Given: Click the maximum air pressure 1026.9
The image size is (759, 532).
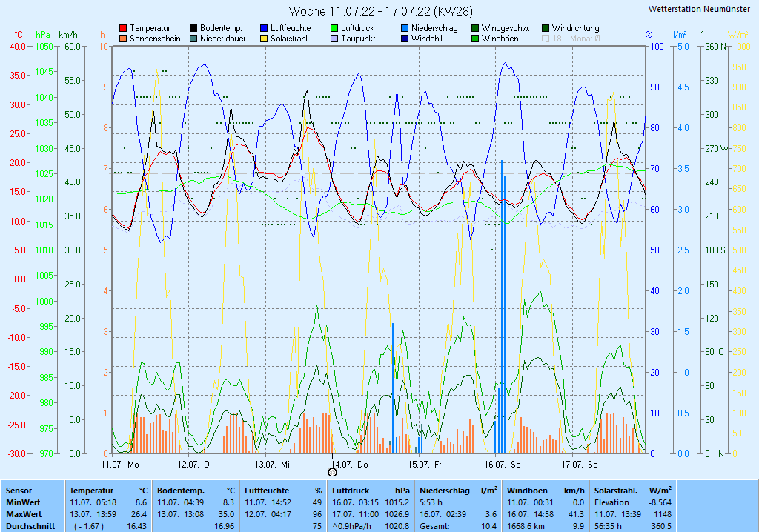Looking at the screenshot, I should [x=397, y=514].
